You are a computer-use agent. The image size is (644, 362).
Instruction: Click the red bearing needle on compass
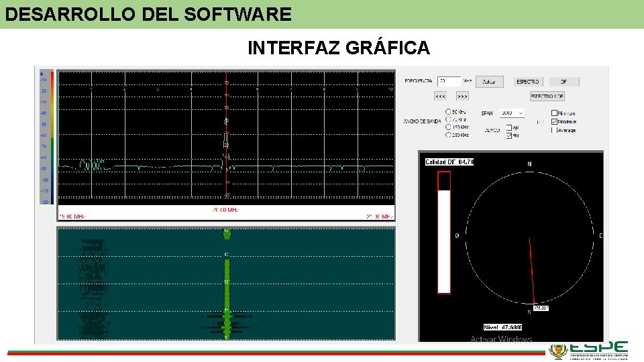tap(531, 271)
